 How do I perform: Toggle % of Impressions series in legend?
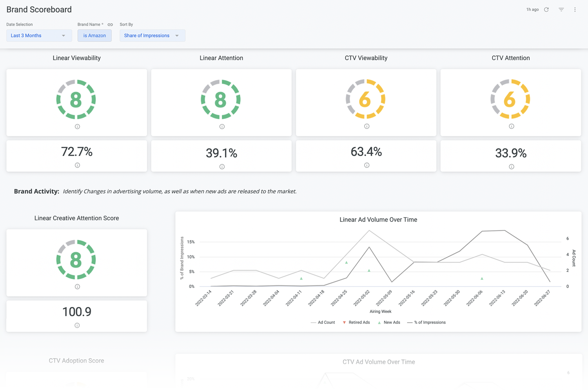(x=426, y=322)
